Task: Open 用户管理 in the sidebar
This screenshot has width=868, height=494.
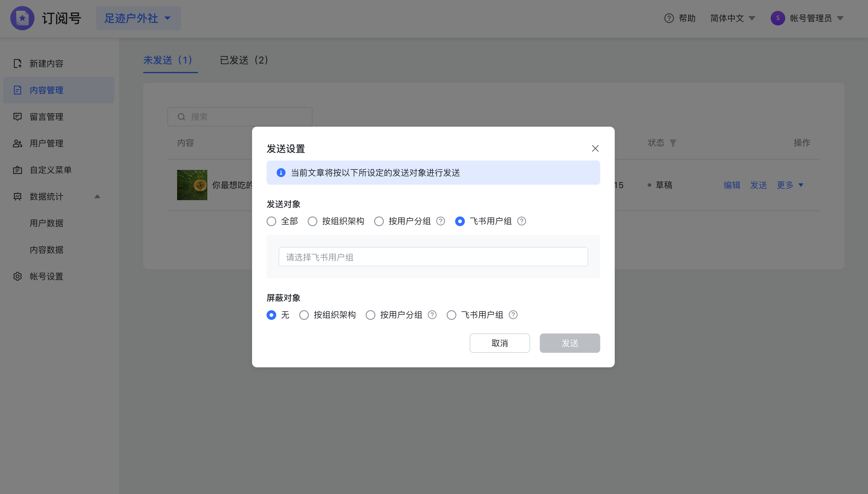Action: coord(58,143)
